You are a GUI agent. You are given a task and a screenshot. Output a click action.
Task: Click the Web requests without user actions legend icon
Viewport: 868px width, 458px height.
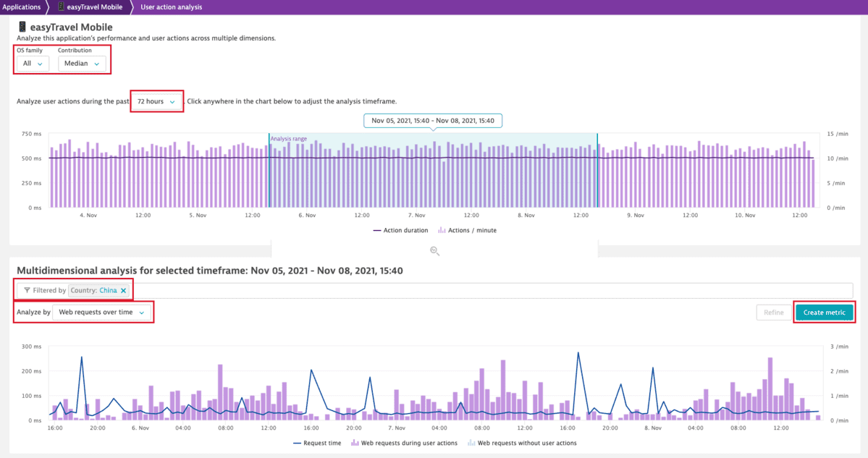(471, 443)
